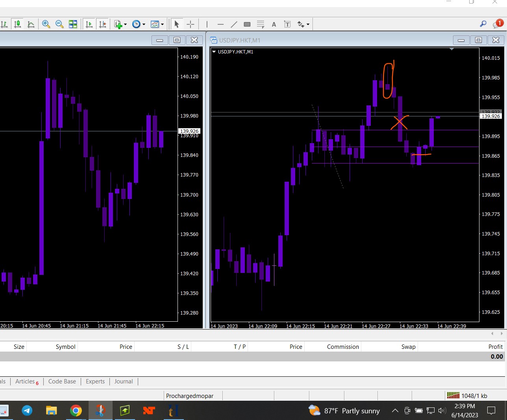Toggle Chart Shift button
This screenshot has width=507, height=420.
coord(102,24)
